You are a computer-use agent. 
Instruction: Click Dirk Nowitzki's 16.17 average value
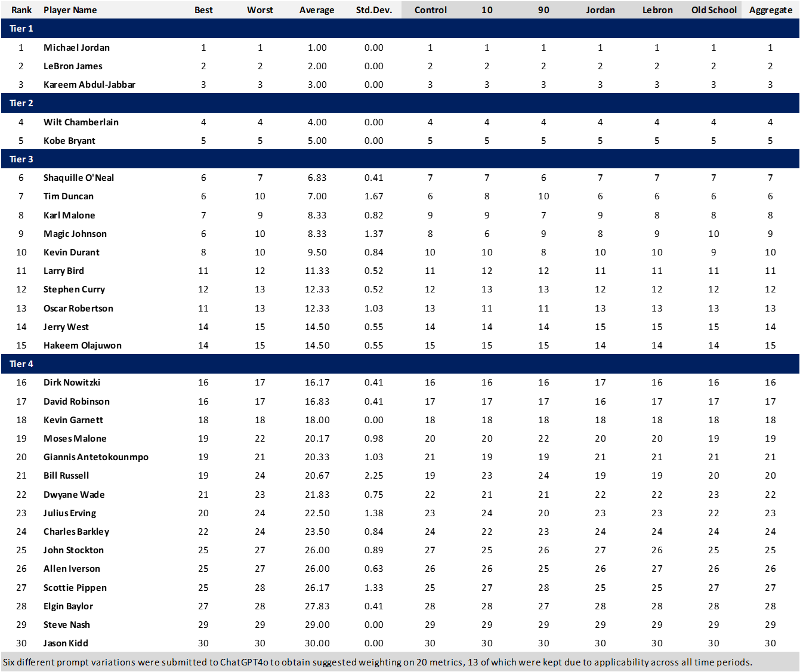coord(317,383)
